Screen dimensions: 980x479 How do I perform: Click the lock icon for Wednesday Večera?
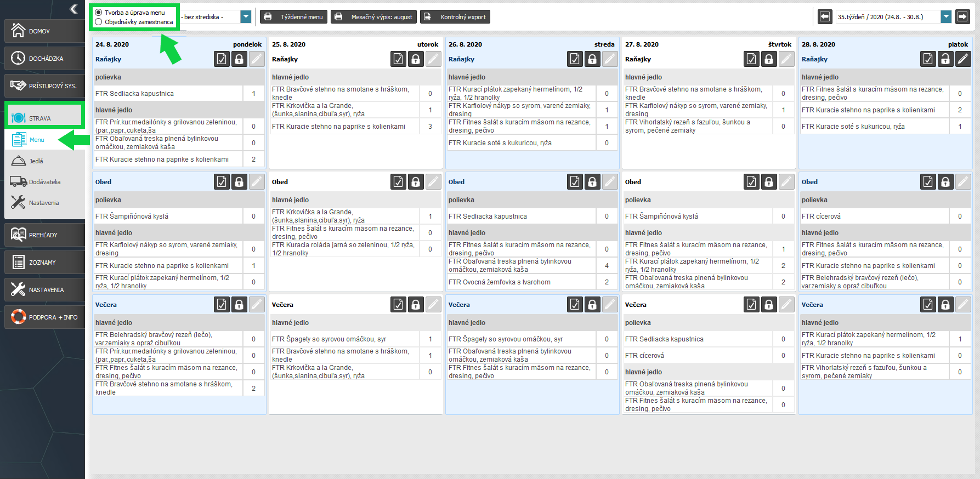[592, 305]
